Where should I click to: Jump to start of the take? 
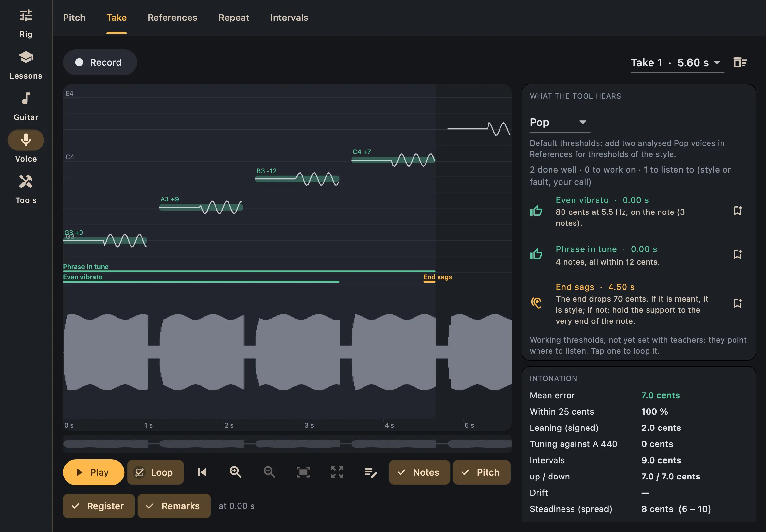(x=202, y=472)
